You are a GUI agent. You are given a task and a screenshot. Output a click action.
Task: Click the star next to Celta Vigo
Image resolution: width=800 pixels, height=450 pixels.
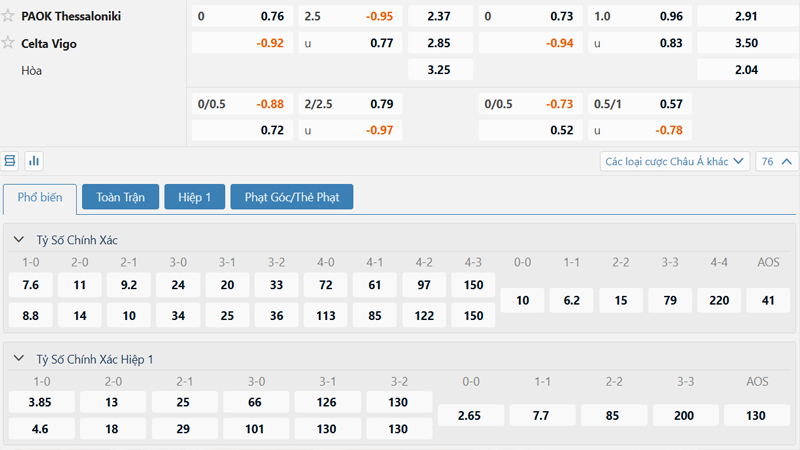pos(10,43)
